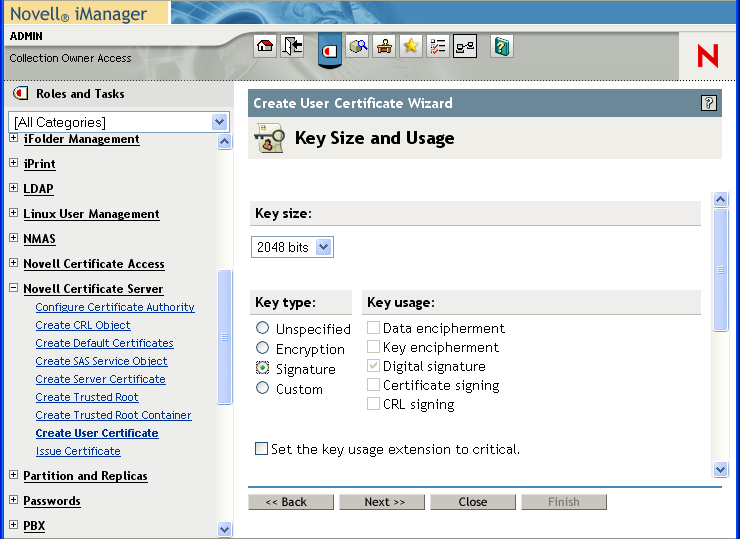740x539 pixels.
Task: Expand Partition and Replicas node
Action: 14,475
